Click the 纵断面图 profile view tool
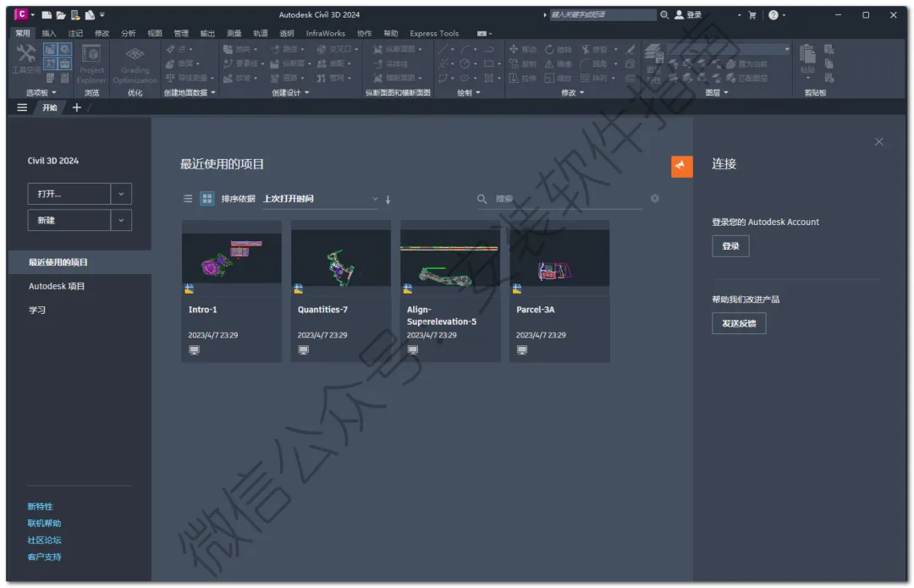Screen dimensions: 914x588 [x=397, y=50]
